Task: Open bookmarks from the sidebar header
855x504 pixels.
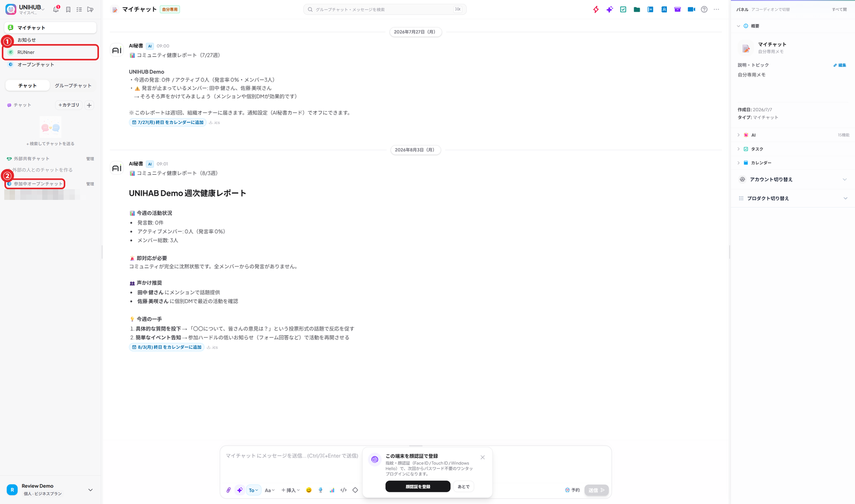Action: [68, 10]
